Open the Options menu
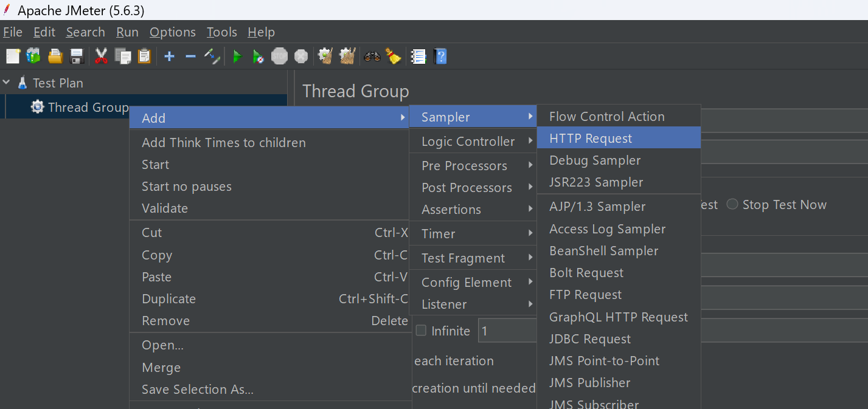This screenshot has width=868, height=409. [173, 32]
